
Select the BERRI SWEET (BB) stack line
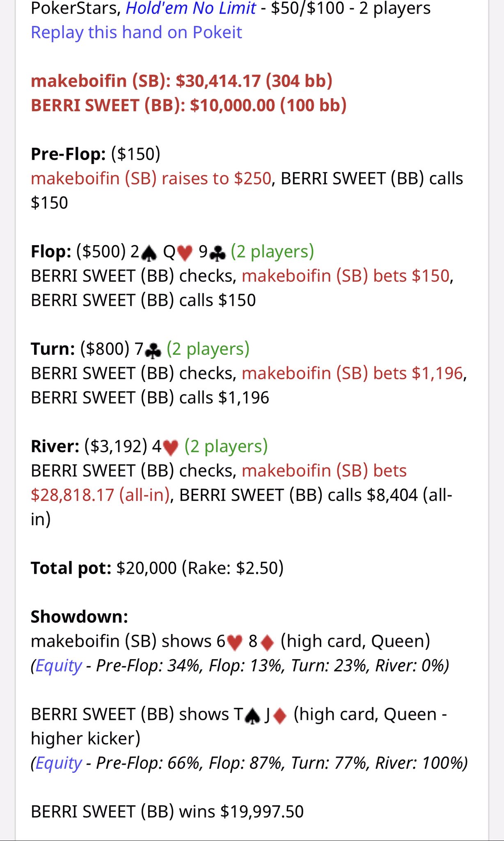pyautogui.click(x=189, y=106)
